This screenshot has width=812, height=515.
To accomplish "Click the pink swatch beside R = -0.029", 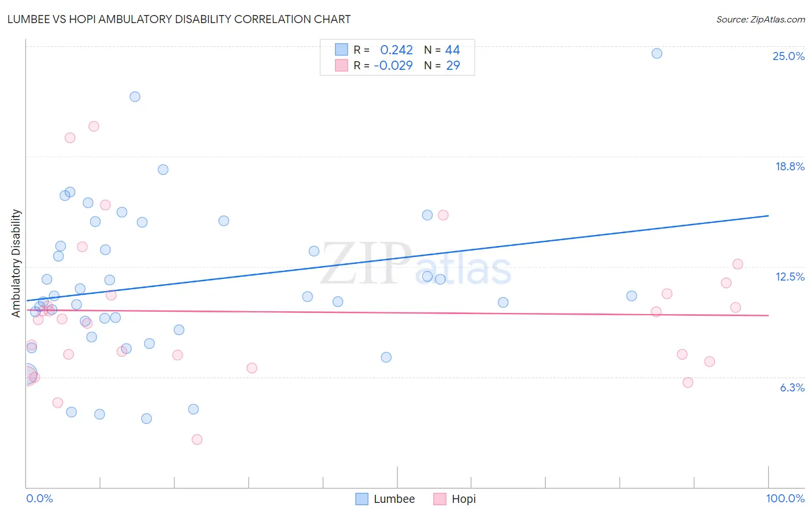I will point(341,65).
